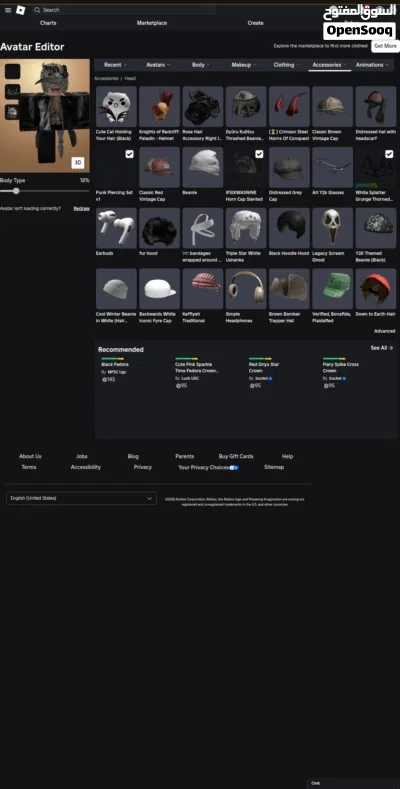The image size is (400, 789).
Task: Click the Get More button
Action: click(x=385, y=46)
